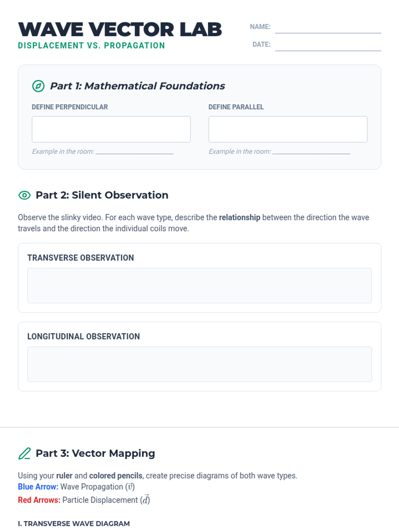Click the eye icon beside Part 2
The image size is (399, 532).
[x=24, y=195]
